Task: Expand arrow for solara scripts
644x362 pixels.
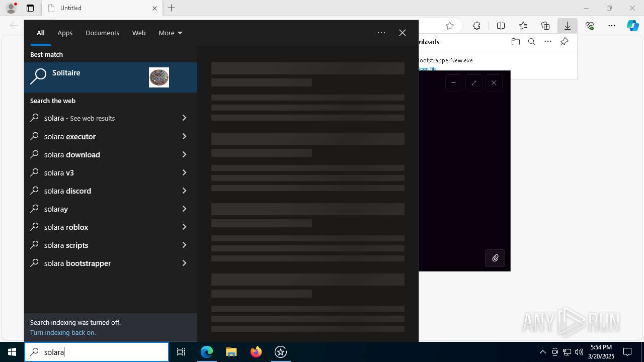Action: coord(184,245)
